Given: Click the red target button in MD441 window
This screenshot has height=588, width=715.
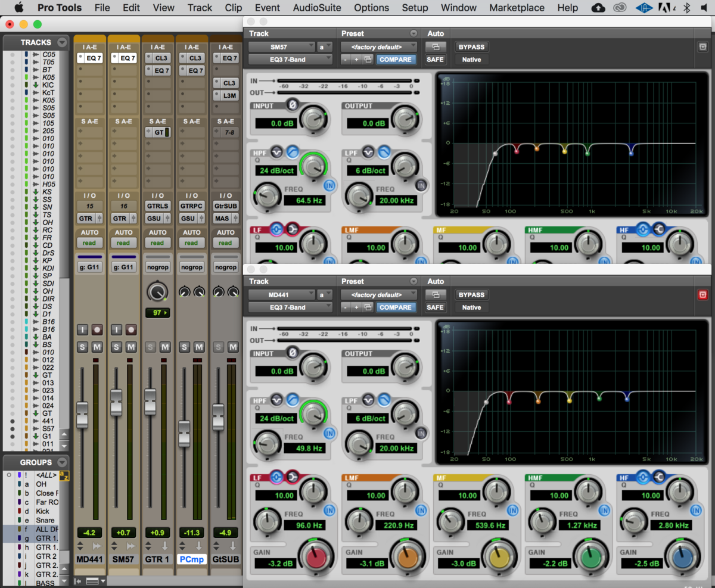Looking at the screenshot, I should click(702, 295).
